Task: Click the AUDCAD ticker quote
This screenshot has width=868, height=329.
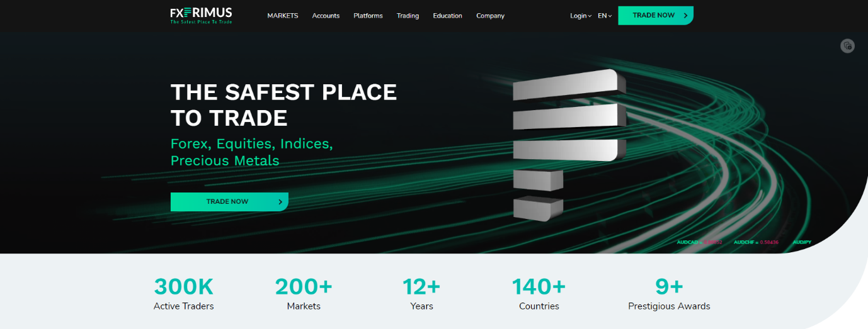Action: [699, 242]
